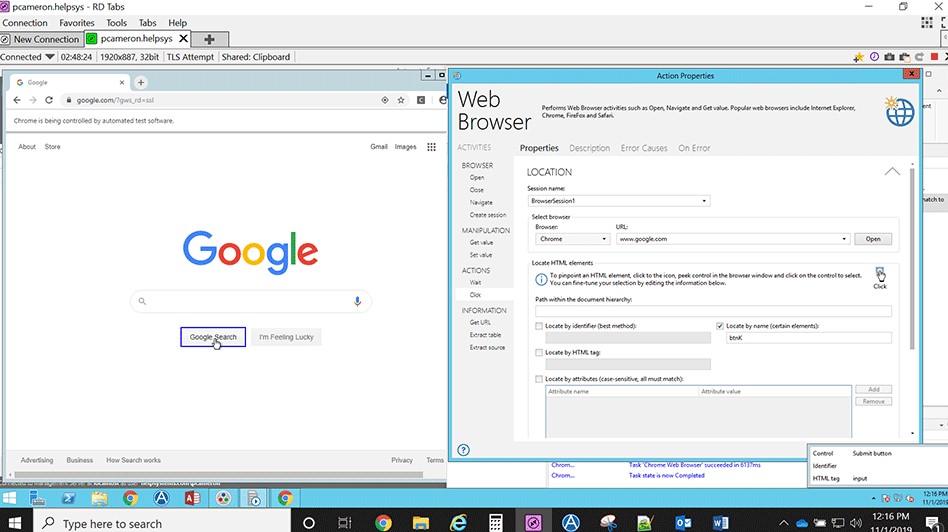Bookmark this page with the star icon
948x532 pixels.
401,100
